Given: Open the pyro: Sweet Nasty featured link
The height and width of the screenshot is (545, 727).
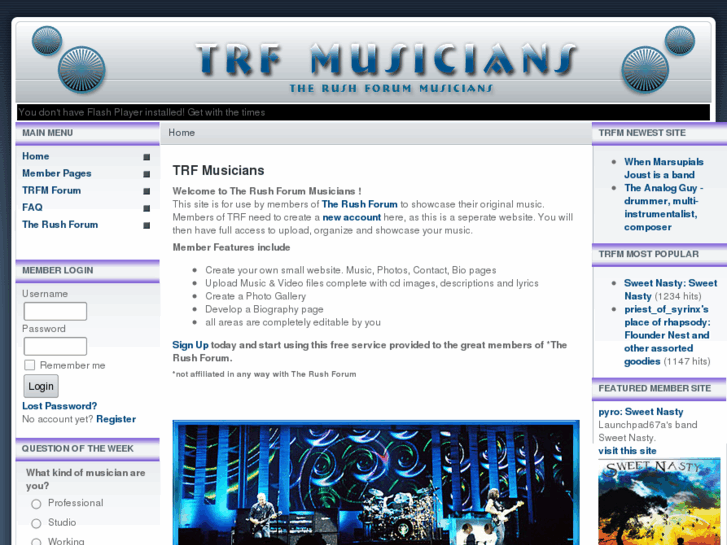Looking at the screenshot, I should [x=641, y=412].
